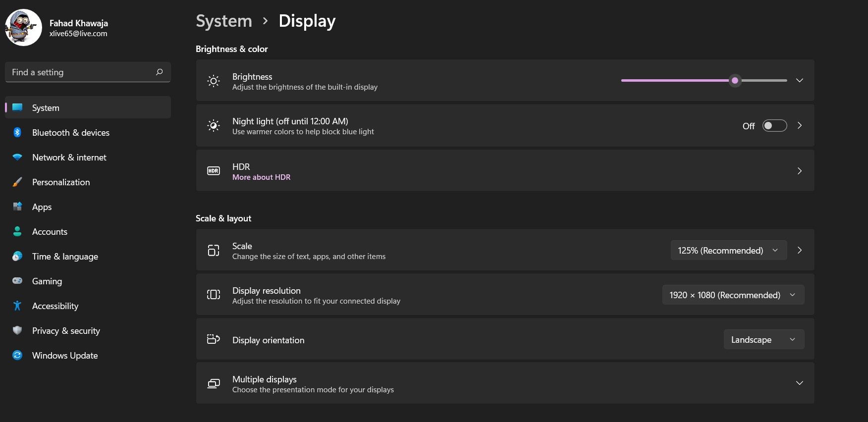This screenshot has height=422, width=868.
Task: Click the search magnifier icon
Action: pos(159,72)
